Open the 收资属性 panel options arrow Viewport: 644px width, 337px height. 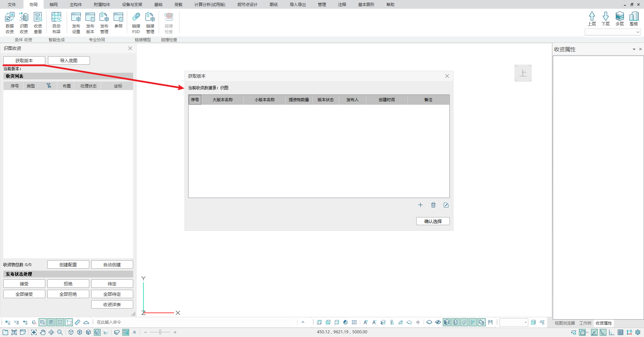(634, 49)
